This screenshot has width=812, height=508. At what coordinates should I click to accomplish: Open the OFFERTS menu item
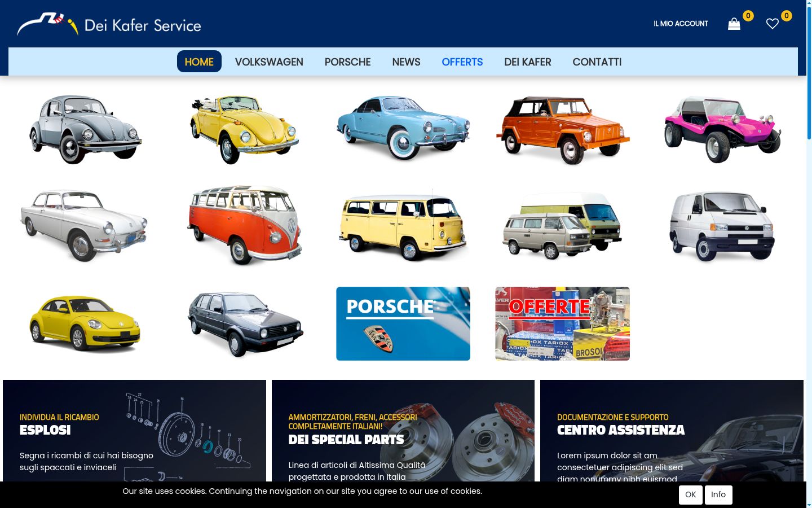click(x=462, y=62)
